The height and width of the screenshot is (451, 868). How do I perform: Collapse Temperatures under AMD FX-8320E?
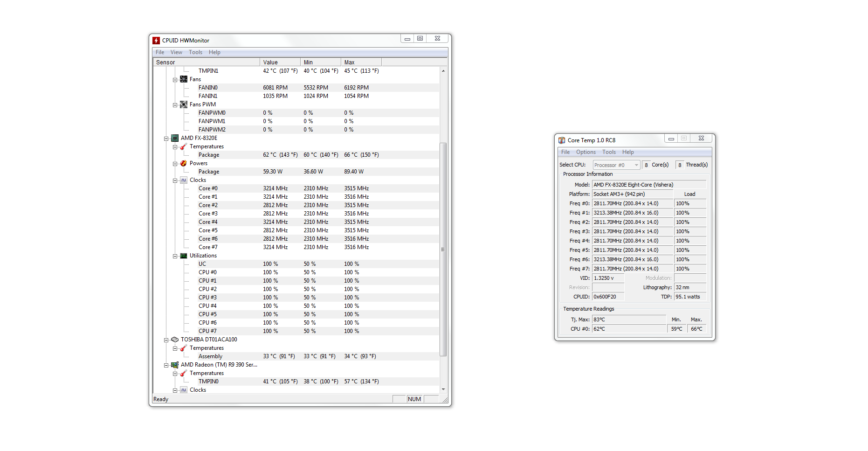(x=175, y=147)
